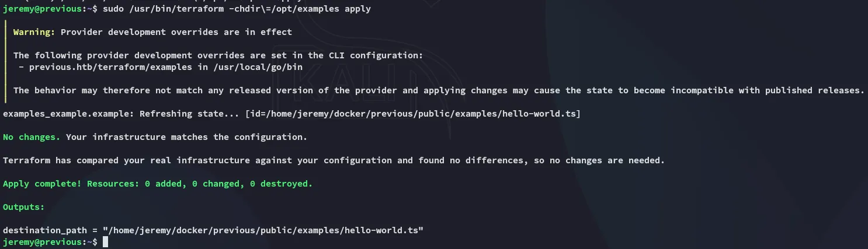Click the green "Outputs:" heading
The width and height of the screenshot is (868, 249).
click(24, 207)
